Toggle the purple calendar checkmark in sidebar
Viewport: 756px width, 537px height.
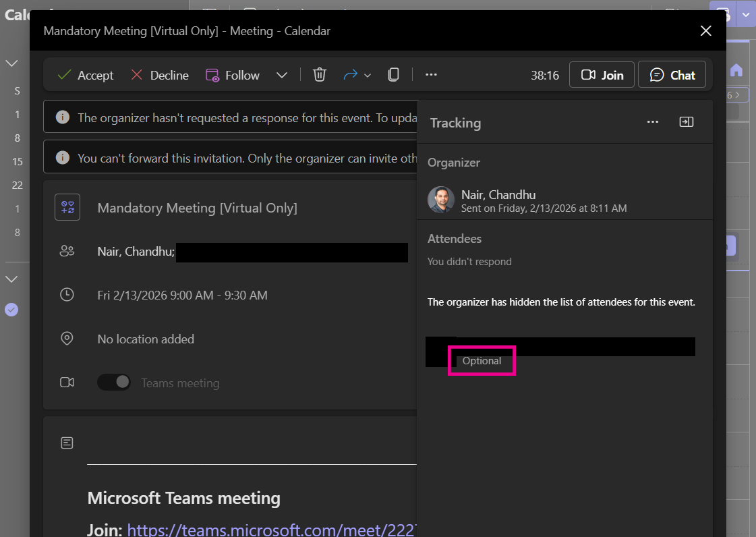(x=11, y=310)
